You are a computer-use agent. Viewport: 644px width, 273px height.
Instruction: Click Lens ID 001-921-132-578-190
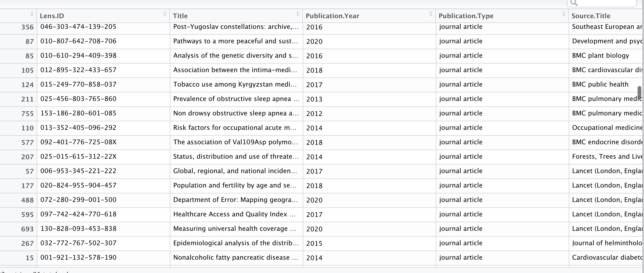pos(78,258)
